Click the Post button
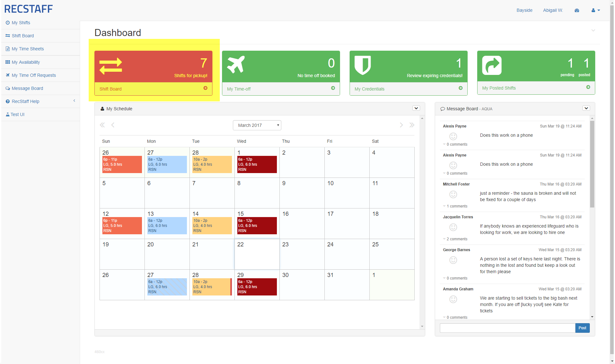This screenshot has height=364, width=615. tap(582, 328)
